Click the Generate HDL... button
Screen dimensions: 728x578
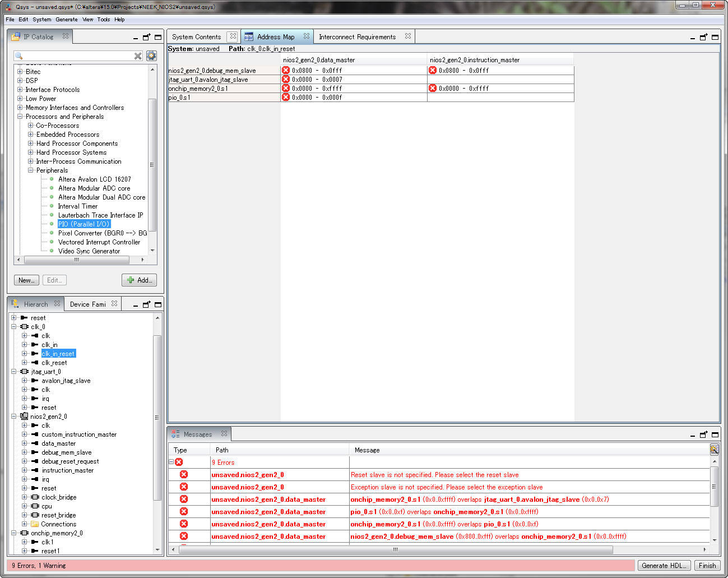click(664, 566)
